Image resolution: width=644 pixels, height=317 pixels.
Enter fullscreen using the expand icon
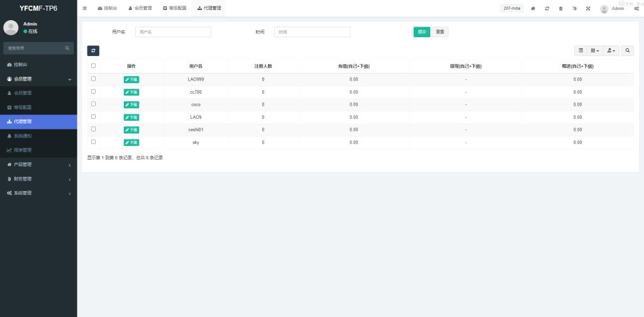tap(588, 9)
